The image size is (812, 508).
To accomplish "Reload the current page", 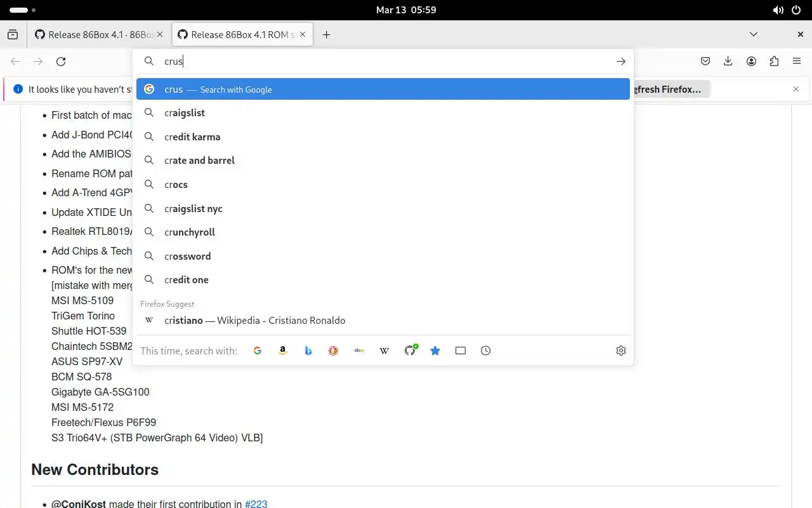I will click(61, 62).
